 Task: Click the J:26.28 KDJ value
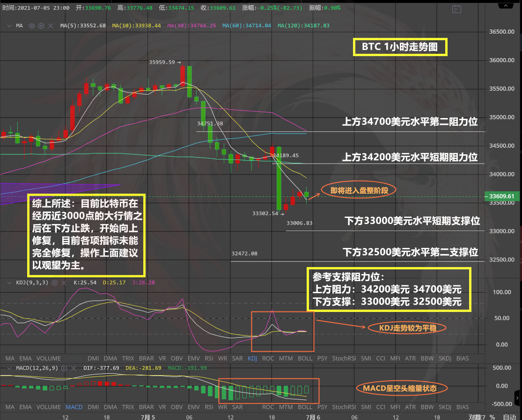143,282
